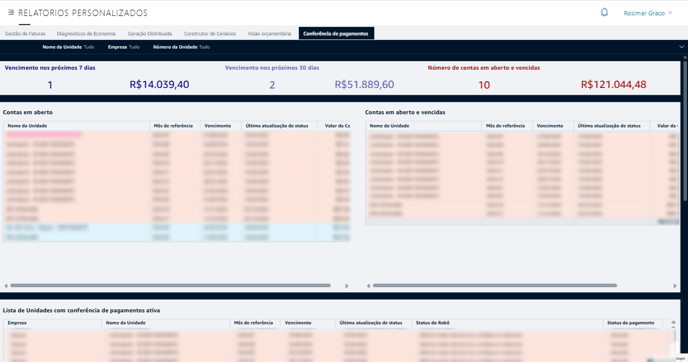Open the hamburger menu beside Relatorios Personalizados
688x362 pixels.
coord(11,12)
